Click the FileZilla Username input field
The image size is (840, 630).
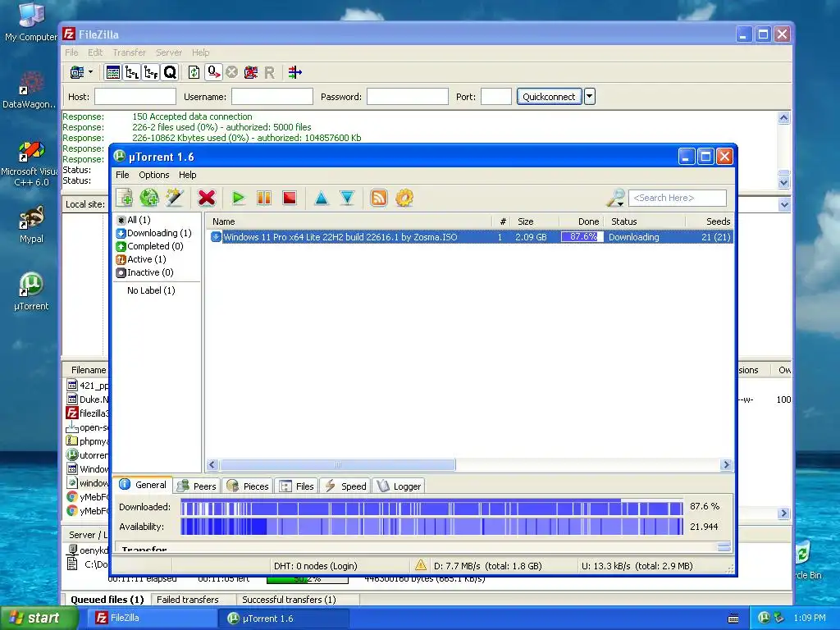click(272, 97)
